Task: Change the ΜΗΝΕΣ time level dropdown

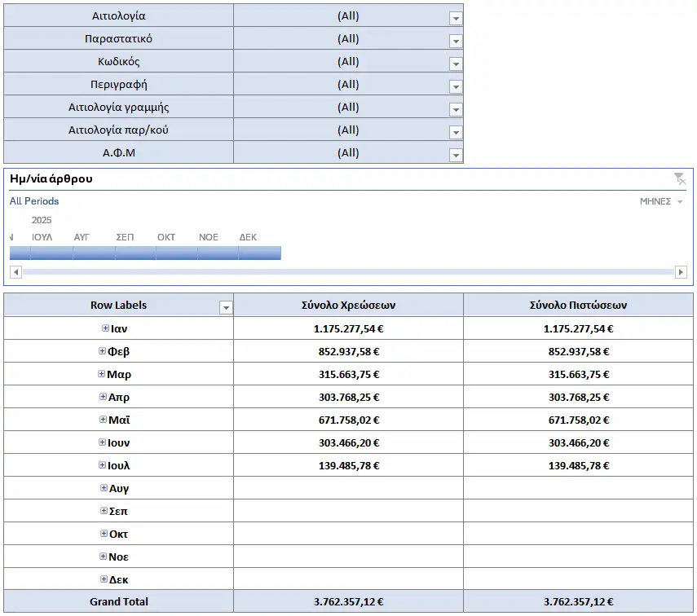Action: click(661, 201)
